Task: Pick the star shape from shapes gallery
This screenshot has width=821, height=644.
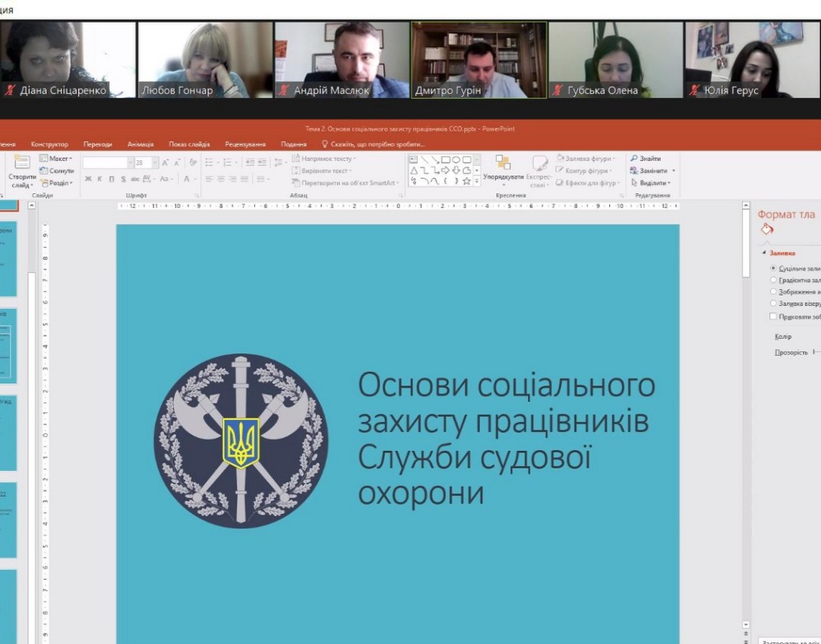Action: click(x=467, y=181)
